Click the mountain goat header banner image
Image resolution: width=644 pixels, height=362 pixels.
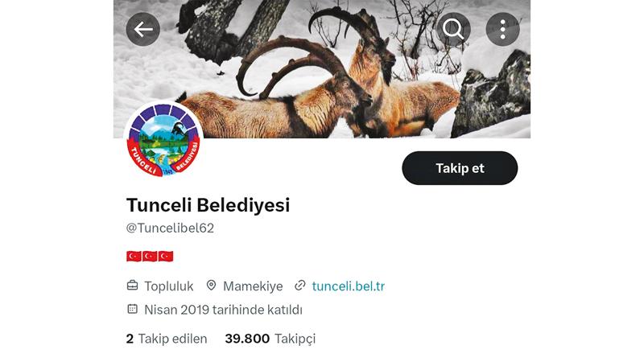(321, 69)
